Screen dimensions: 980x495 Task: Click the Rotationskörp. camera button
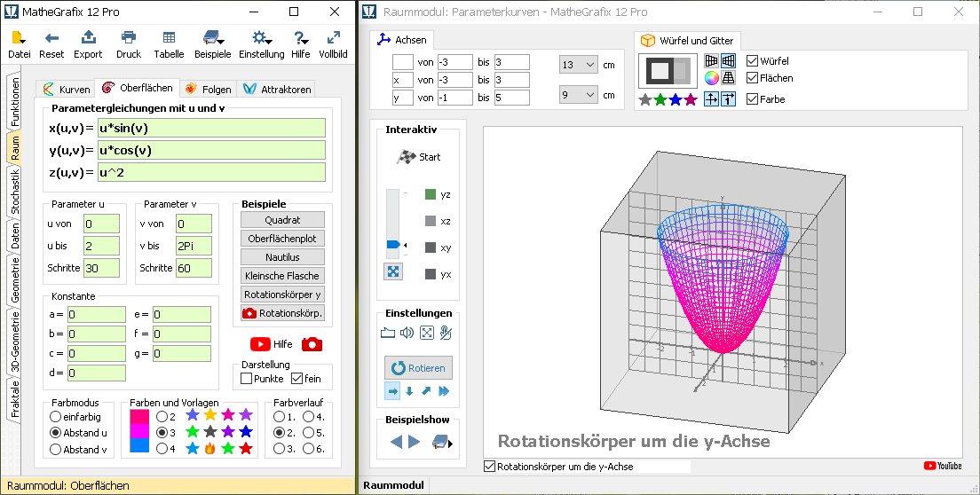tap(282, 313)
